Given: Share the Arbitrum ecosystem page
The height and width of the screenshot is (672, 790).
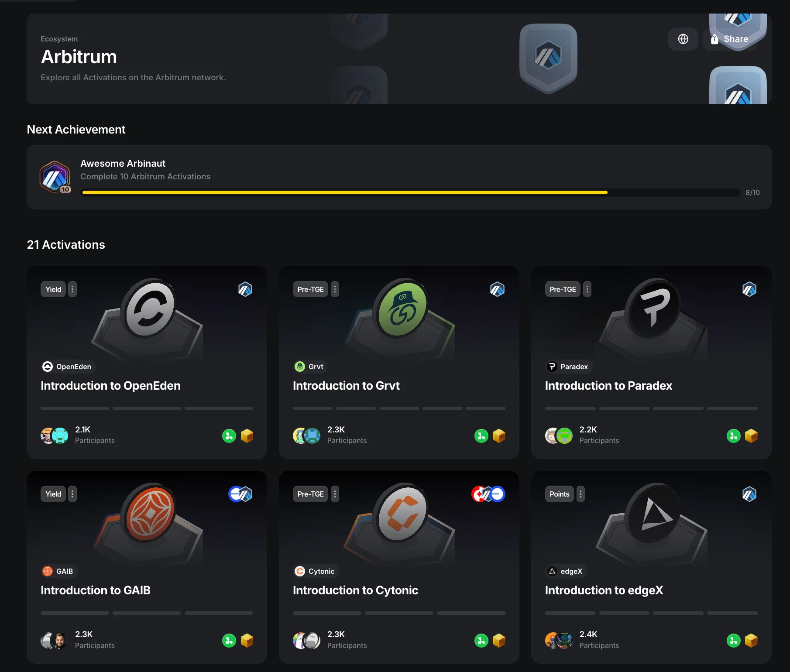Looking at the screenshot, I should pos(730,39).
